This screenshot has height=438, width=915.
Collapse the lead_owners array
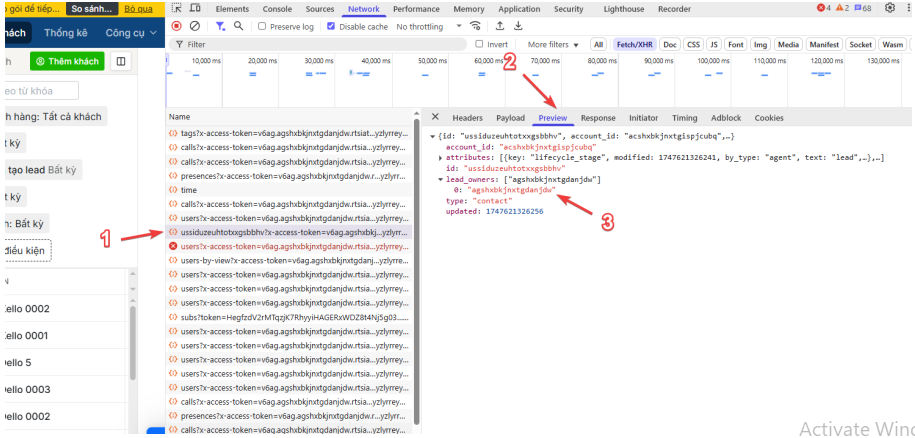coord(441,180)
